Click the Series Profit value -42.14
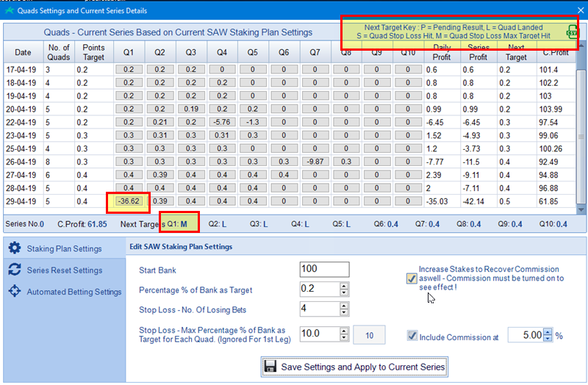 tap(473, 201)
